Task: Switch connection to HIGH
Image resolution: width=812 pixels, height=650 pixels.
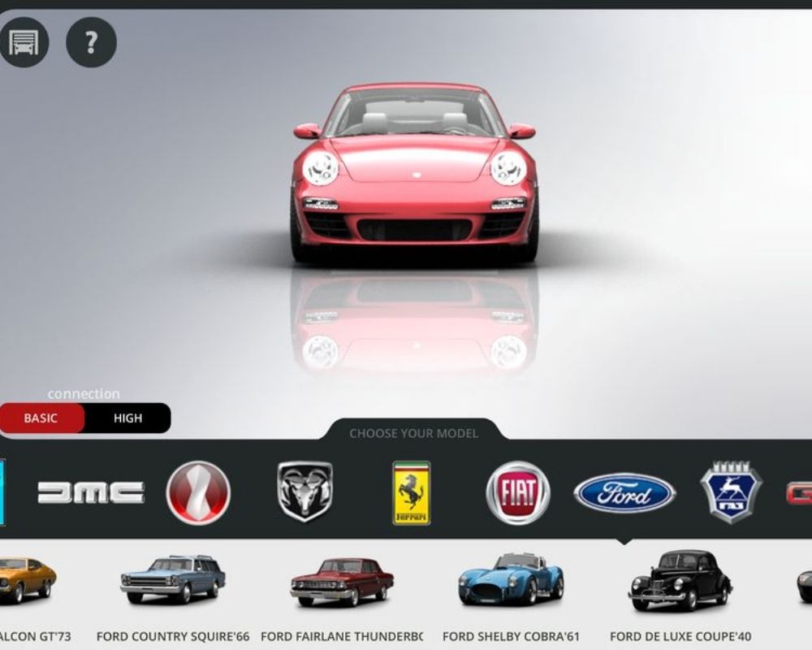Action: [x=127, y=418]
